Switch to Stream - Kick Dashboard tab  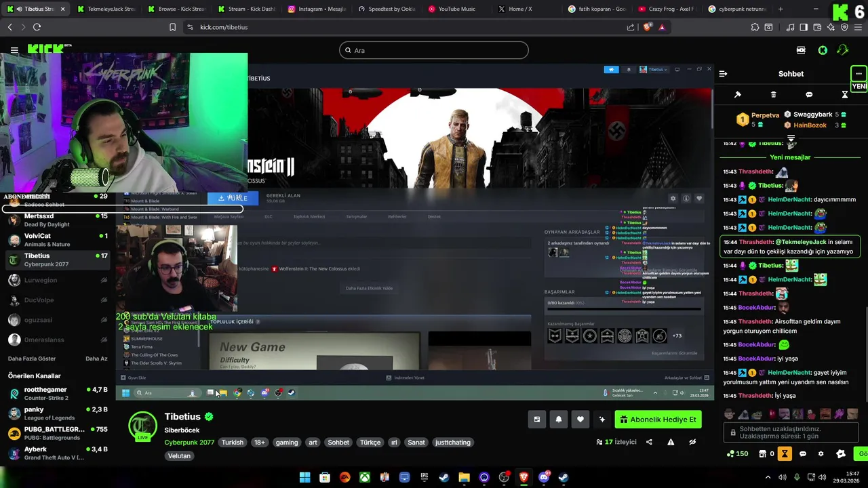pos(248,9)
